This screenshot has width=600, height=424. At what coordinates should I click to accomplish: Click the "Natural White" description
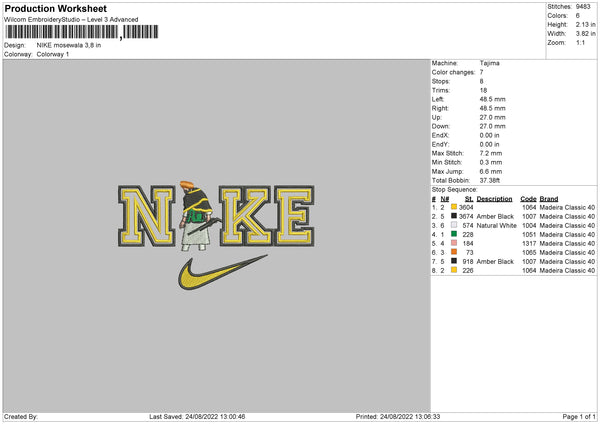497,225
